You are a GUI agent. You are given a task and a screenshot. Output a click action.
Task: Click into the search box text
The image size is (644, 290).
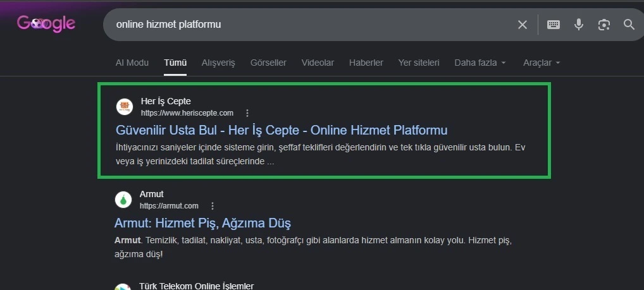coord(168,25)
